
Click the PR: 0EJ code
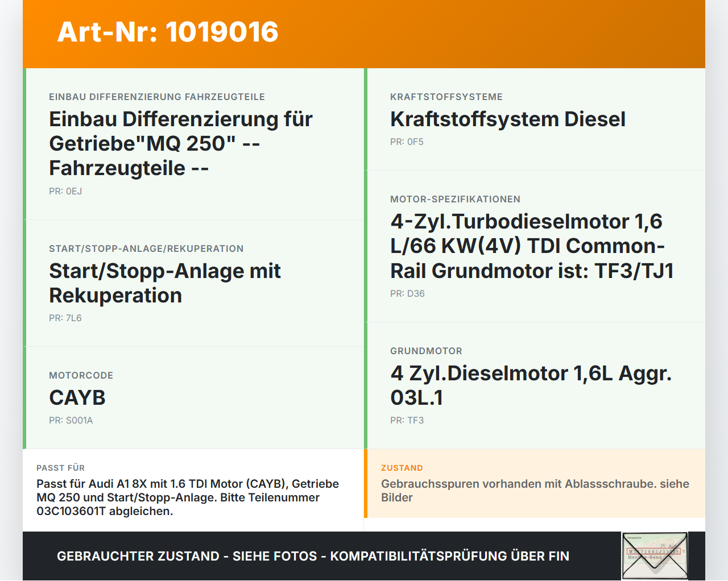coord(65,191)
